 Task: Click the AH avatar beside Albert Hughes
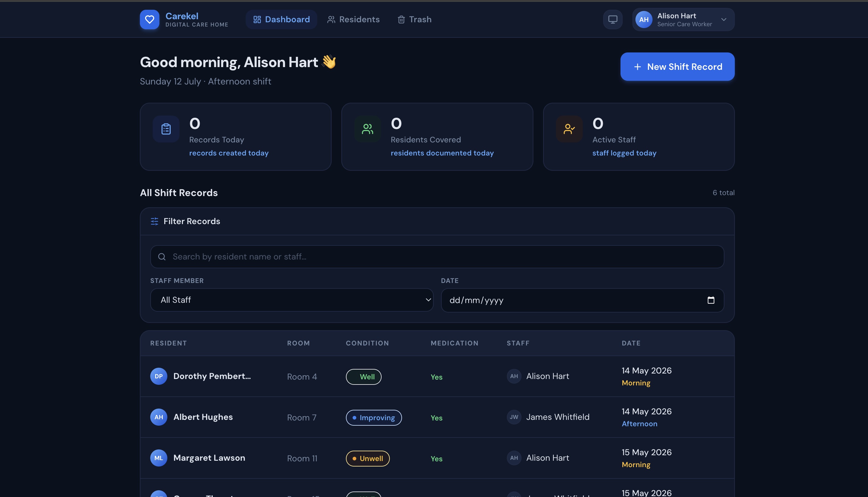point(159,417)
